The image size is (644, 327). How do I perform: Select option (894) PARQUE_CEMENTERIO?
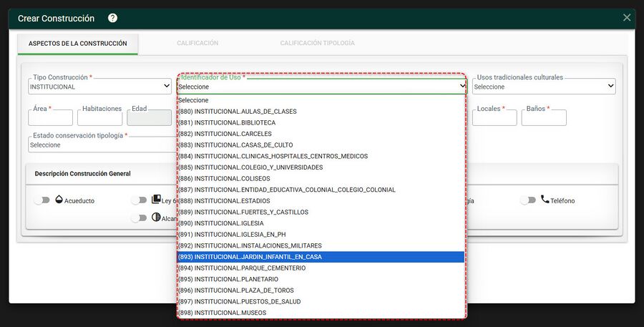(x=321, y=268)
